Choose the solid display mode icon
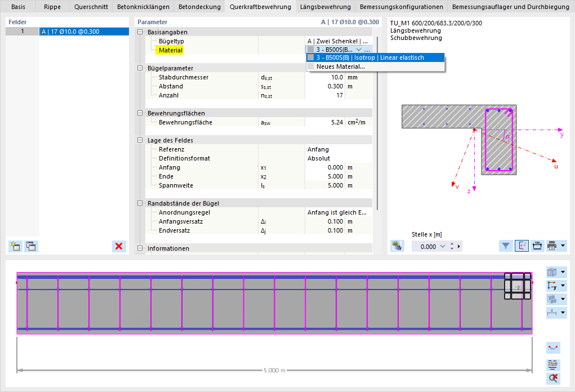This screenshot has width=575, height=392. pos(552,299)
